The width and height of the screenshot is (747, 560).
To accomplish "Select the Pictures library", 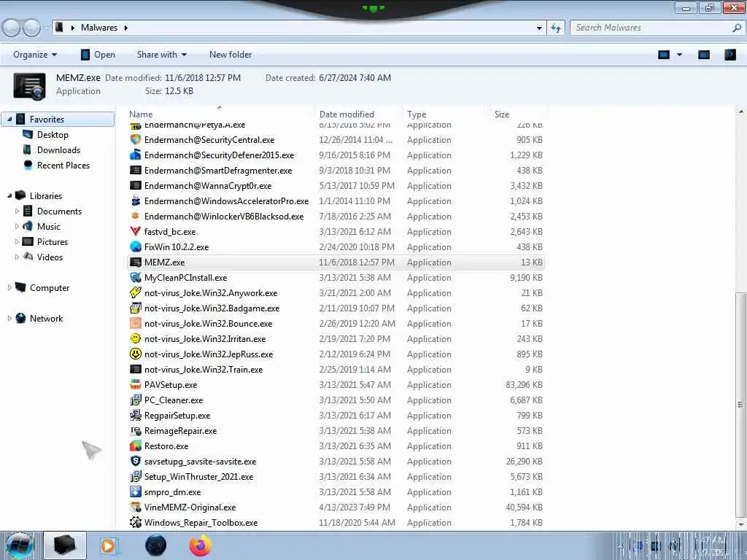I will pyautogui.click(x=53, y=242).
